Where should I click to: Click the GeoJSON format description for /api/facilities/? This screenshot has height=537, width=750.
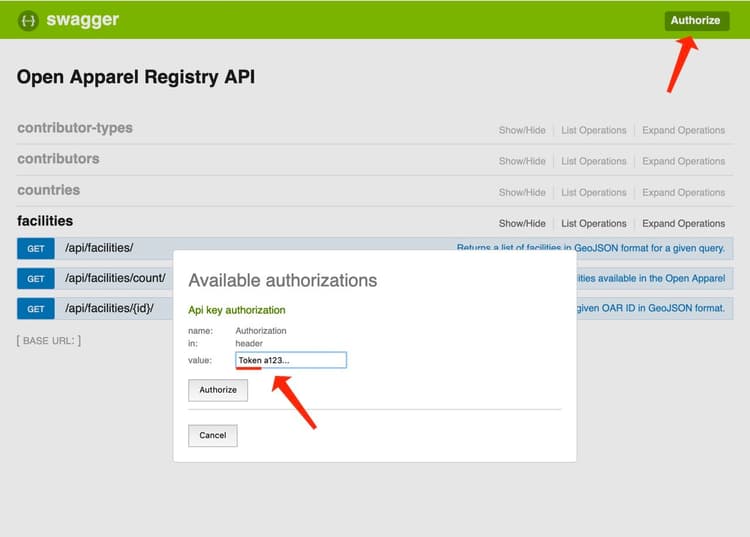591,248
